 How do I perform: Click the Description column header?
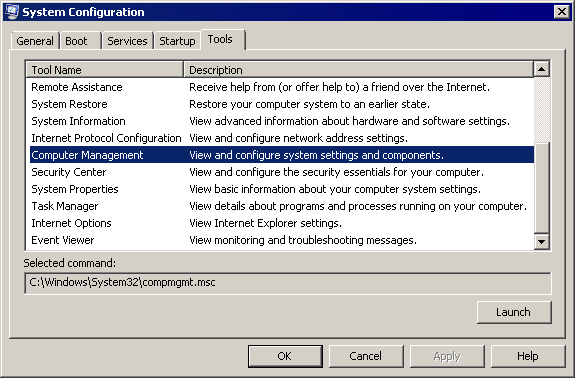[x=358, y=70]
